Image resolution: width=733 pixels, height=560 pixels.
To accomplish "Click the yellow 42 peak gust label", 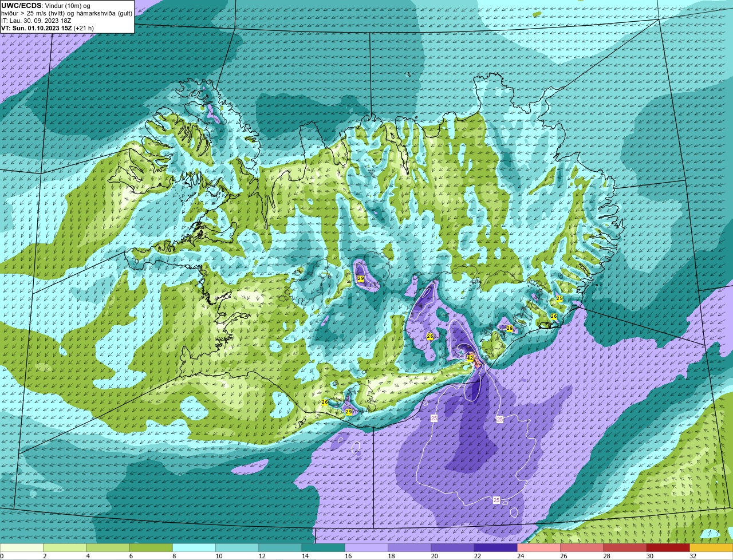I will (x=470, y=358).
